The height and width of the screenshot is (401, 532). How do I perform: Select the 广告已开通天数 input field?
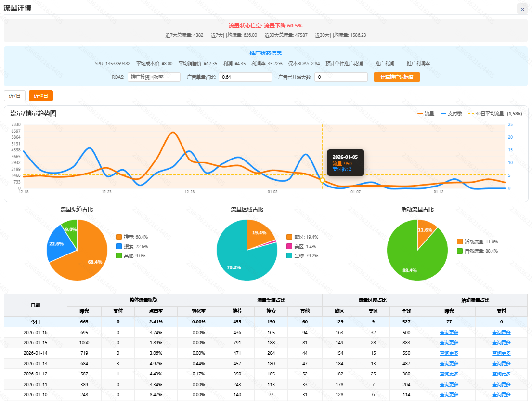(341, 77)
